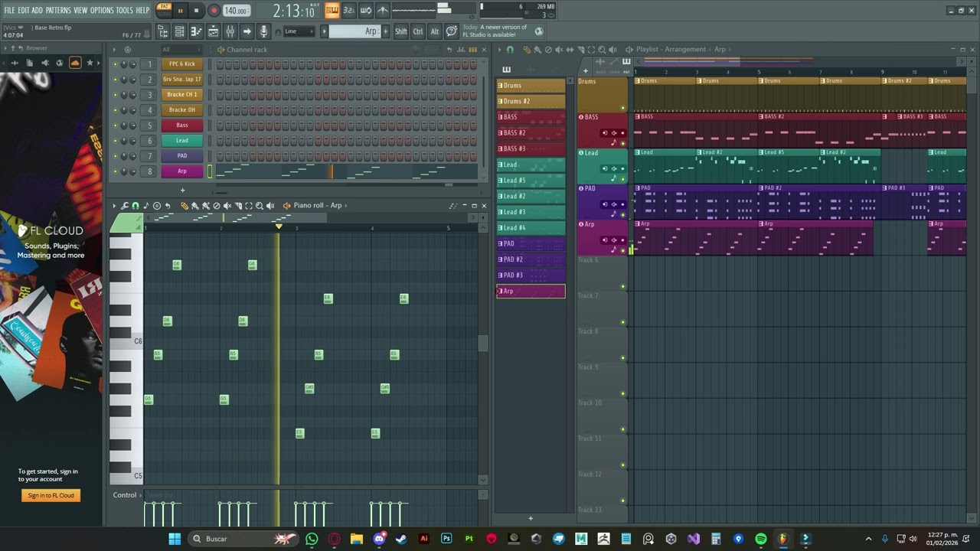The image size is (980, 551).
Task: Toggle the Piano roll snap magnet
Action: (136, 206)
